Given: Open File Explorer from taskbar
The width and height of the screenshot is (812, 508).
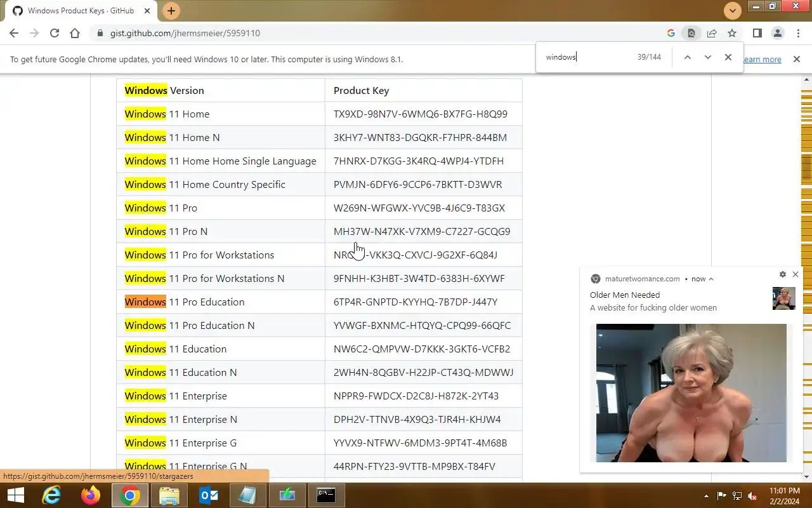Looking at the screenshot, I should coord(169,495).
